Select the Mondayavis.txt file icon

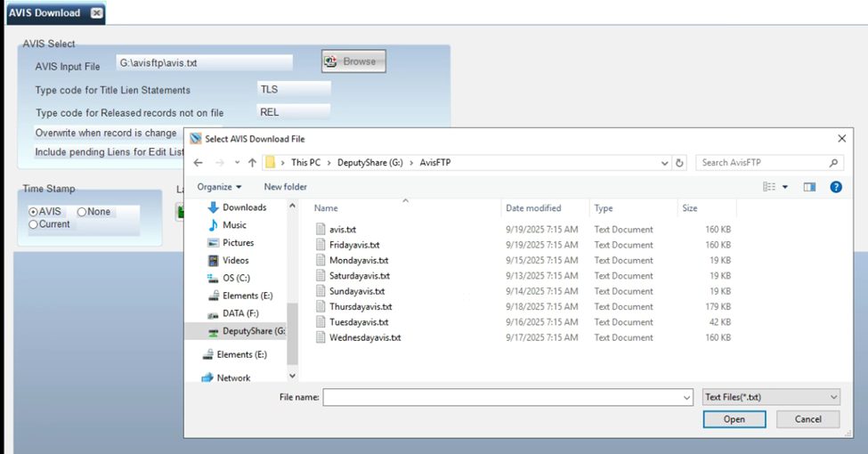click(320, 260)
